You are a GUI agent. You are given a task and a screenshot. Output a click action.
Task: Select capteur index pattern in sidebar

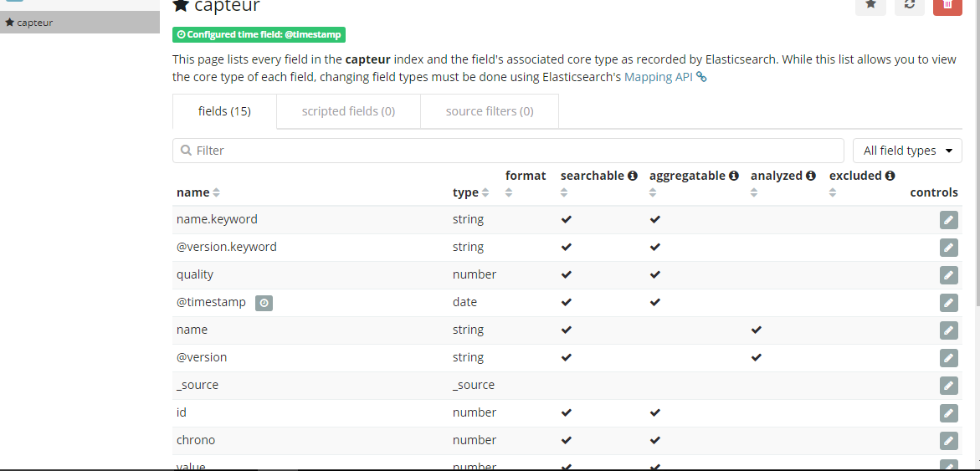point(35,23)
